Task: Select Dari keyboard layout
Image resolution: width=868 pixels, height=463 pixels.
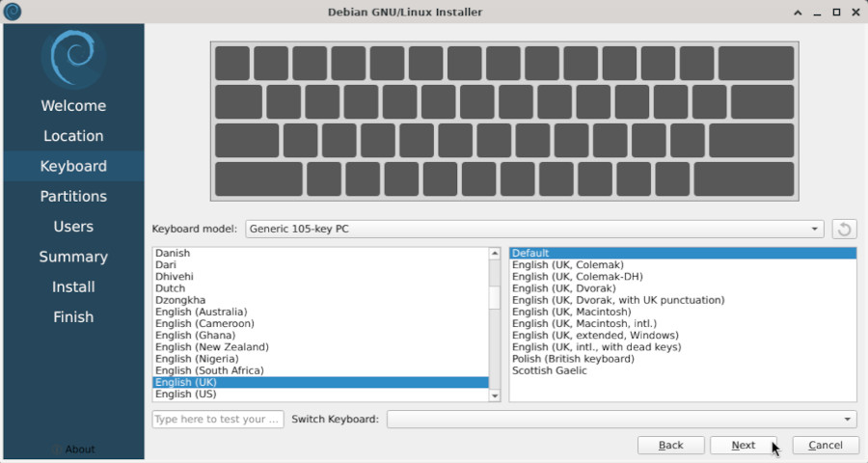Action: (x=320, y=264)
